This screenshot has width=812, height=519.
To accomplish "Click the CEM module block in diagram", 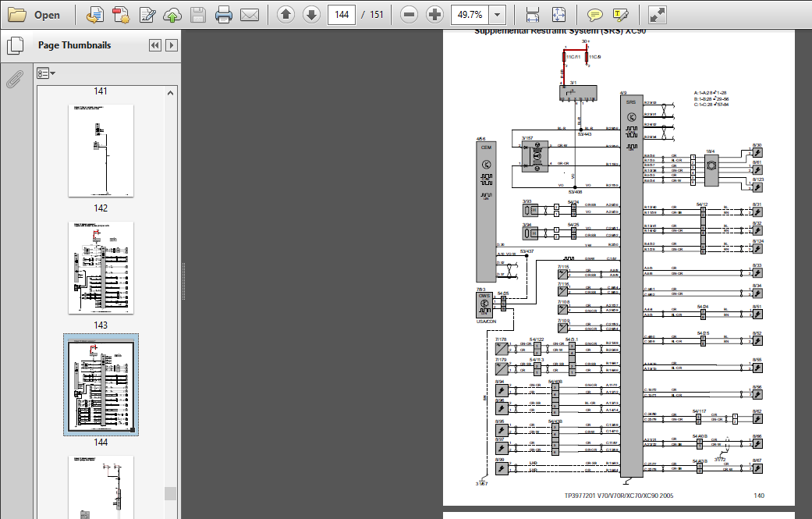I will tap(486, 212).
